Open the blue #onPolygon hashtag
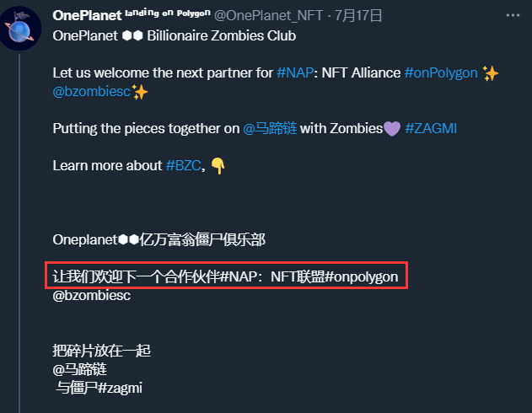Image resolution: width=532 pixels, height=413 pixels. pyautogui.click(x=441, y=73)
